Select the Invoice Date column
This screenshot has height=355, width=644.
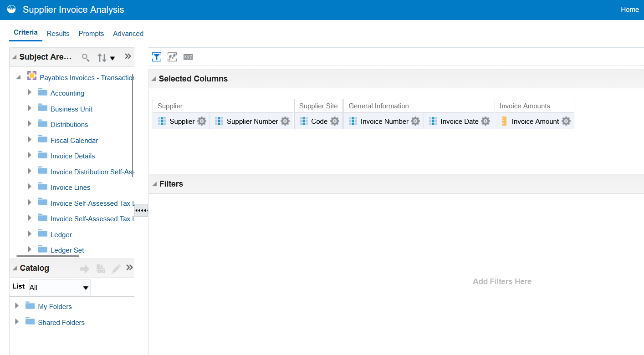click(460, 122)
